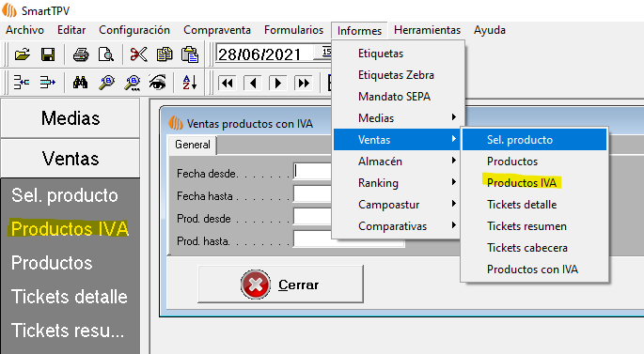Open Sel. producto in the left sidebar
This screenshot has height=354, width=644.
pos(65,195)
